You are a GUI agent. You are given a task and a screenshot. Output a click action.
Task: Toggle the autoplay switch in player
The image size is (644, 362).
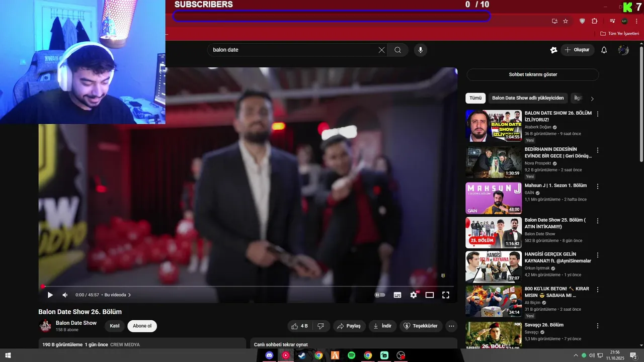[x=380, y=295]
